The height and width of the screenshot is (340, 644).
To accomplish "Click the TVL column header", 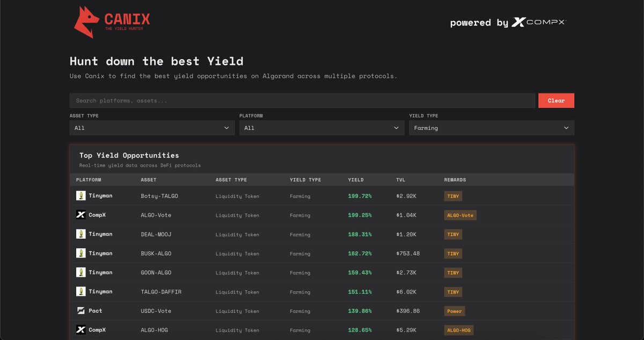I will [400, 179].
